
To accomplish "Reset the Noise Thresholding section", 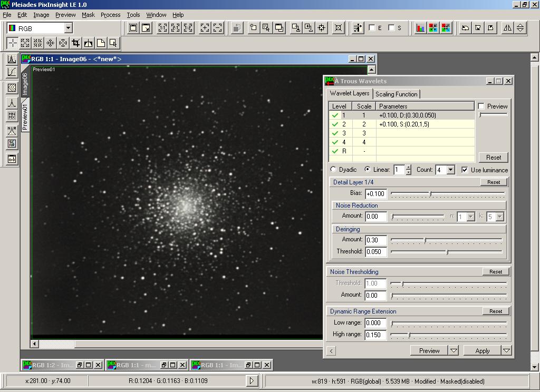I will [x=496, y=272].
